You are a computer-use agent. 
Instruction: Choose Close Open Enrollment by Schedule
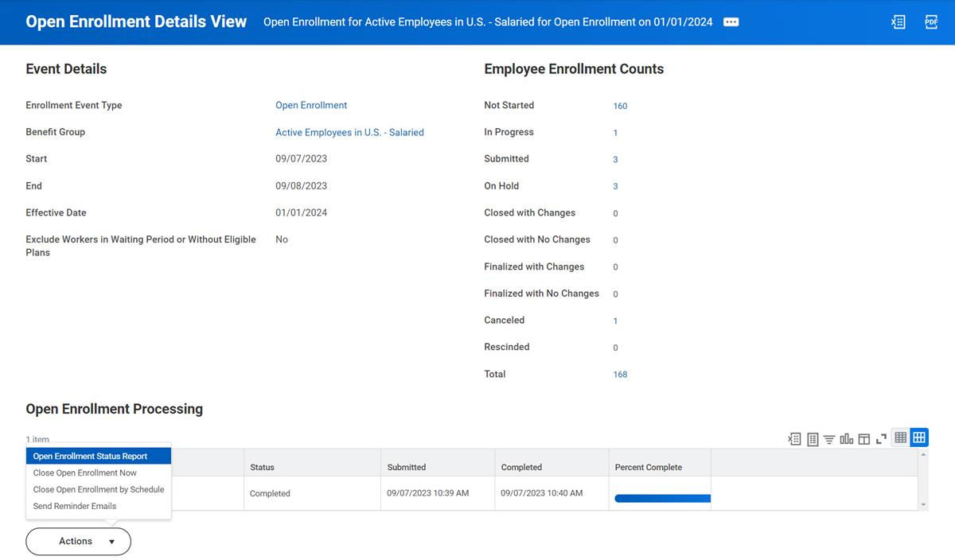pyautogui.click(x=99, y=489)
